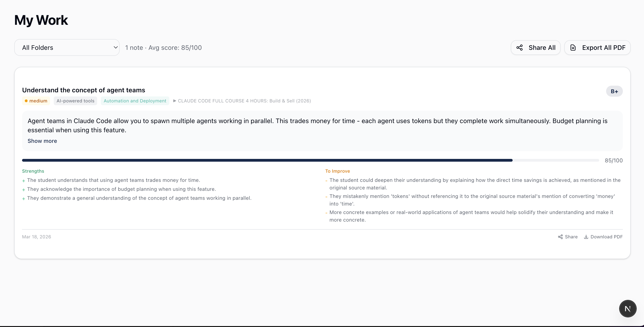Click the chevron arrow in the folder selector

tap(116, 47)
